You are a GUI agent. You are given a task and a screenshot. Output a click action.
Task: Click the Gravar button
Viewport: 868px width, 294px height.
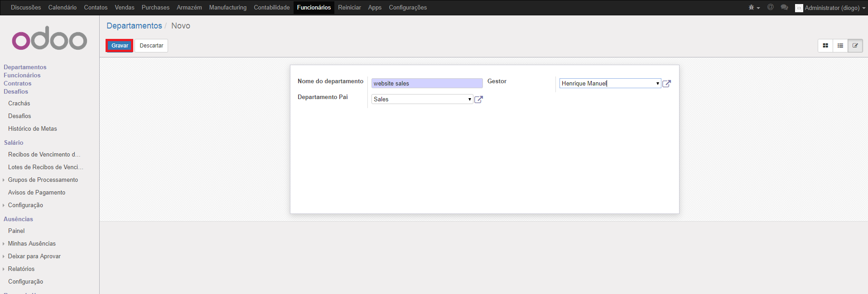pos(120,46)
